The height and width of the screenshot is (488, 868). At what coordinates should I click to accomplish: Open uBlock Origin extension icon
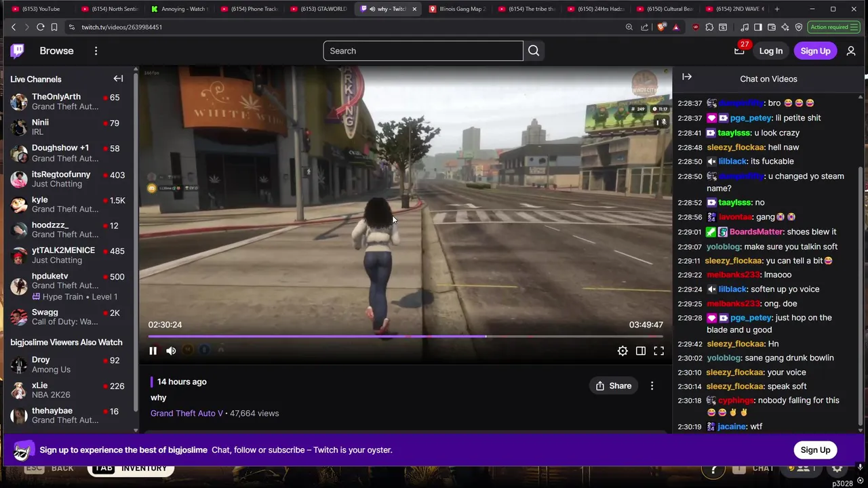pos(696,27)
